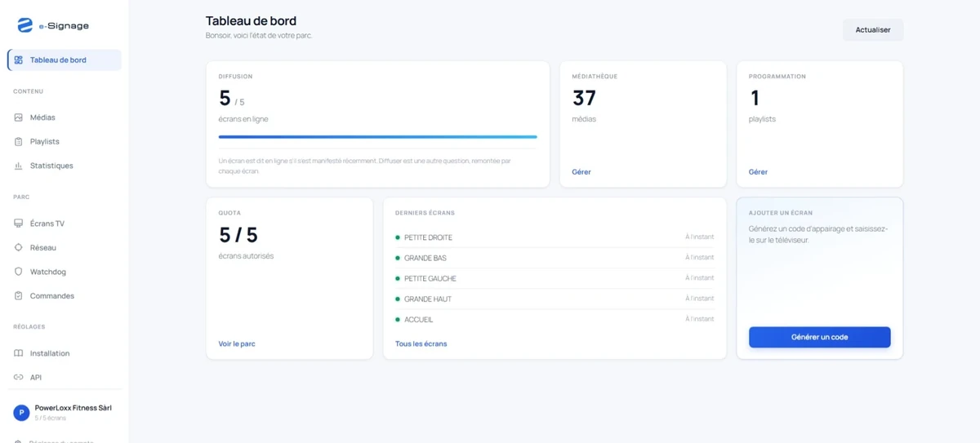Open the Tous les écrans link

coord(421,344)
